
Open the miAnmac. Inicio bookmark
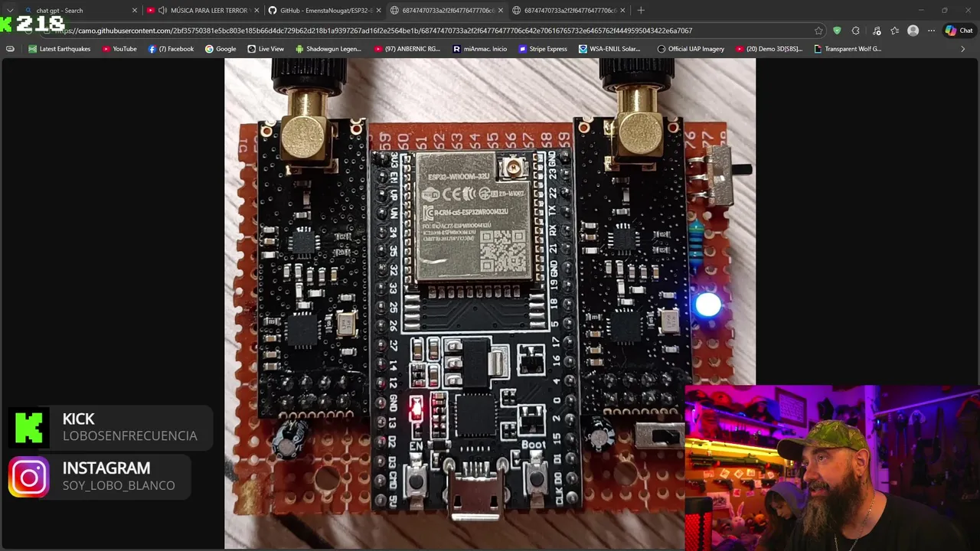pyautogui.click(x=480, y=48)
